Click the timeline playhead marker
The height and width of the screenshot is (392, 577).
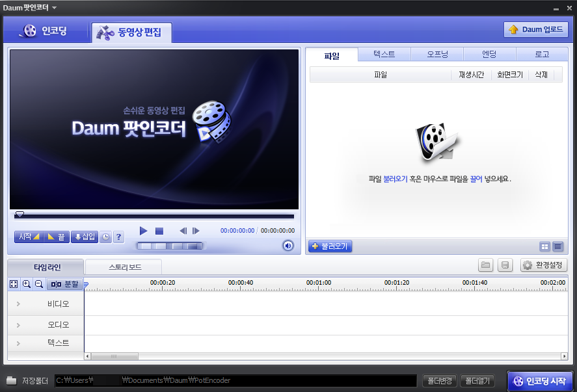click(x=86, y=284)
